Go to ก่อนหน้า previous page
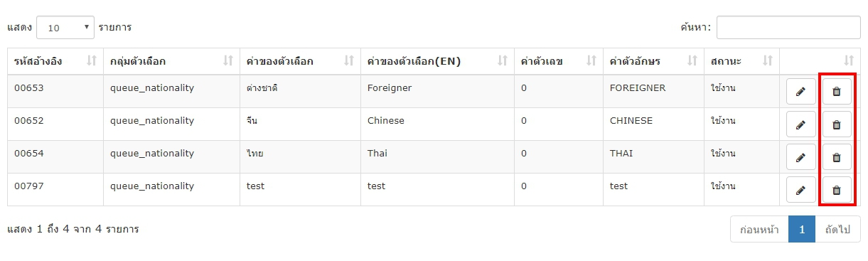 [759, 230]
